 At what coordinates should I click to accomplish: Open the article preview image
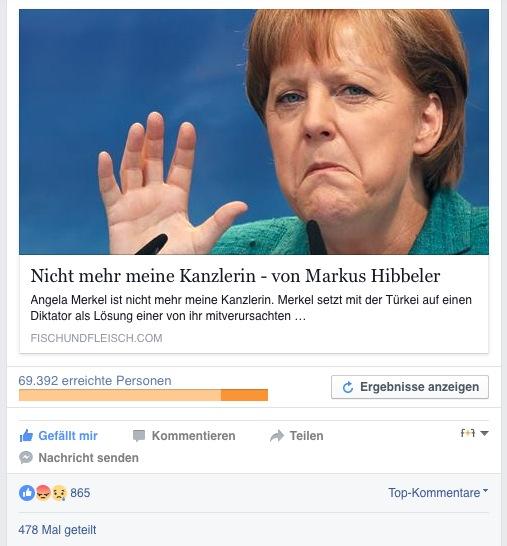point(254,132)
